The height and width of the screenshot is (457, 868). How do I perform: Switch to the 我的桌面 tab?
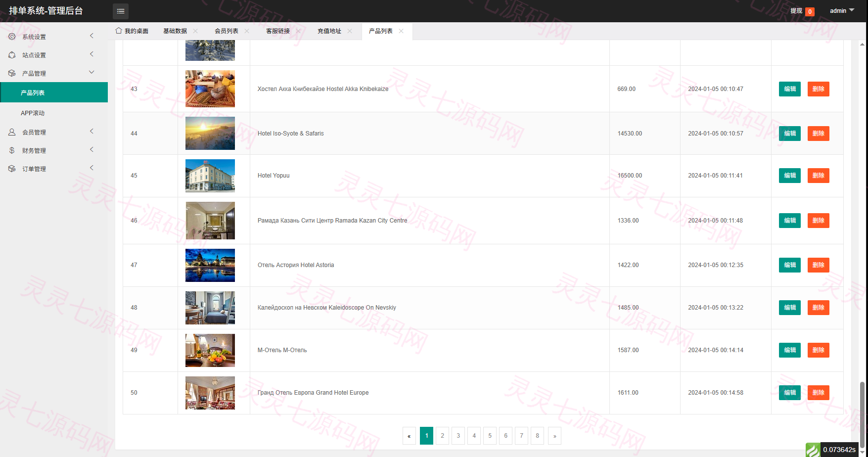click(132, 31)
